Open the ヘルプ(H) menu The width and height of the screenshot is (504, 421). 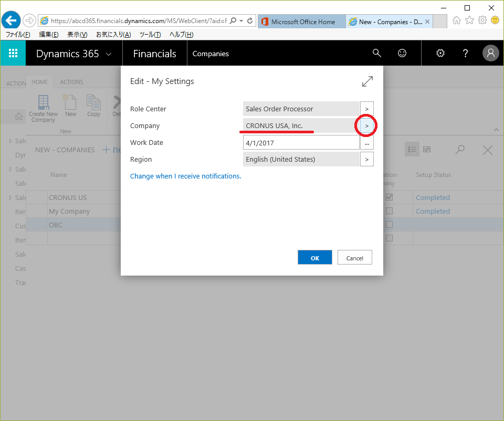181,35
